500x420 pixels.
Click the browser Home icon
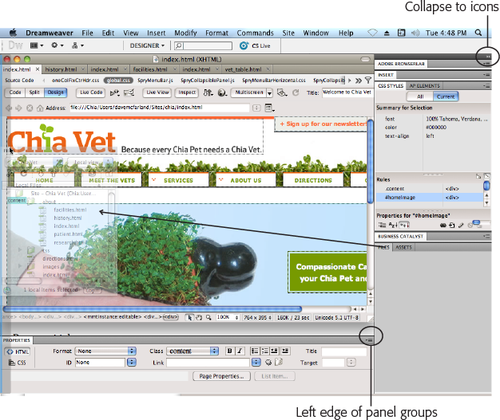click(x=40, y=108)
